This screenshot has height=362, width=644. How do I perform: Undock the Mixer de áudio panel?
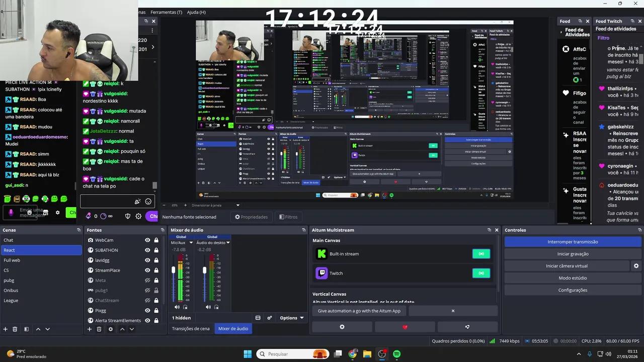click(x=303, y=230)
